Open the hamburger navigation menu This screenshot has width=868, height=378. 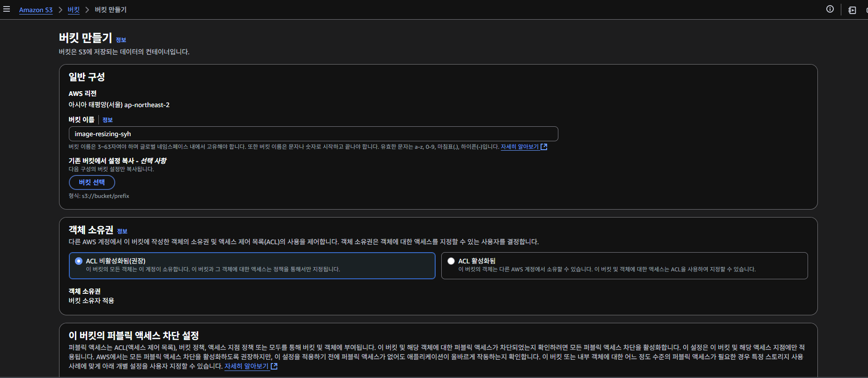(x=7, y=9)
